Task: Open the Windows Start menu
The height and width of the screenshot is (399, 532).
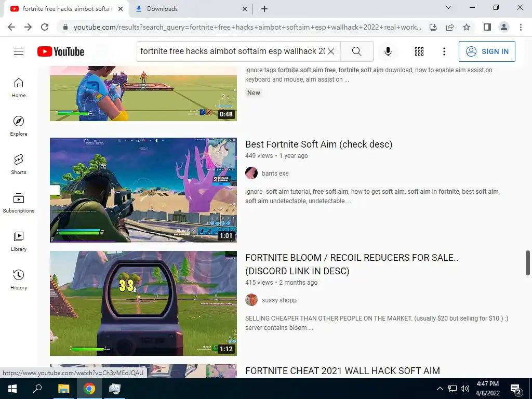Action: [x=12, y=389]
